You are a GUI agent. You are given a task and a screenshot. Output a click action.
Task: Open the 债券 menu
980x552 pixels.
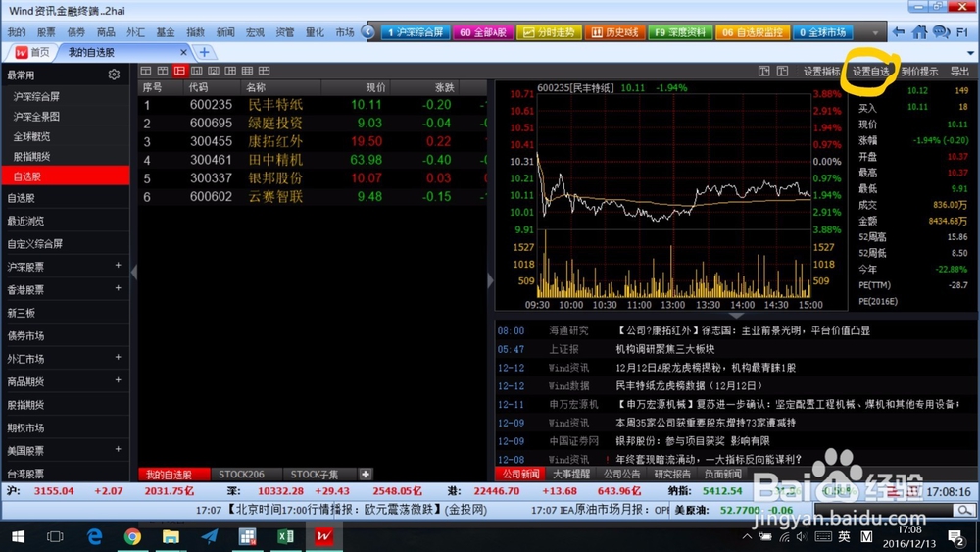[x=75, y=32]
